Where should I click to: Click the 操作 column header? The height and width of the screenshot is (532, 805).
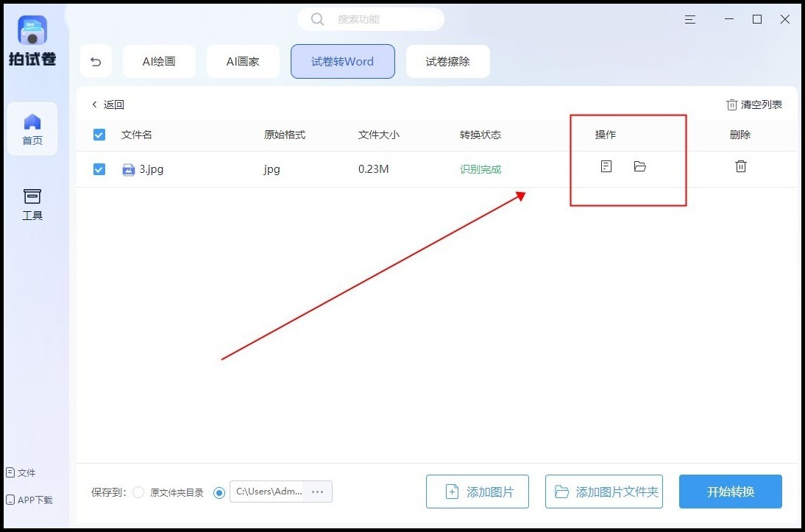pos(606,135)
